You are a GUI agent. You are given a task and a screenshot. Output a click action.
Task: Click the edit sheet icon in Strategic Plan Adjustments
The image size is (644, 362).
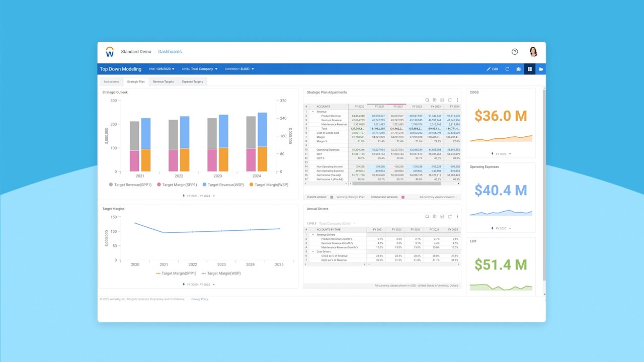[x=435, y=100]
